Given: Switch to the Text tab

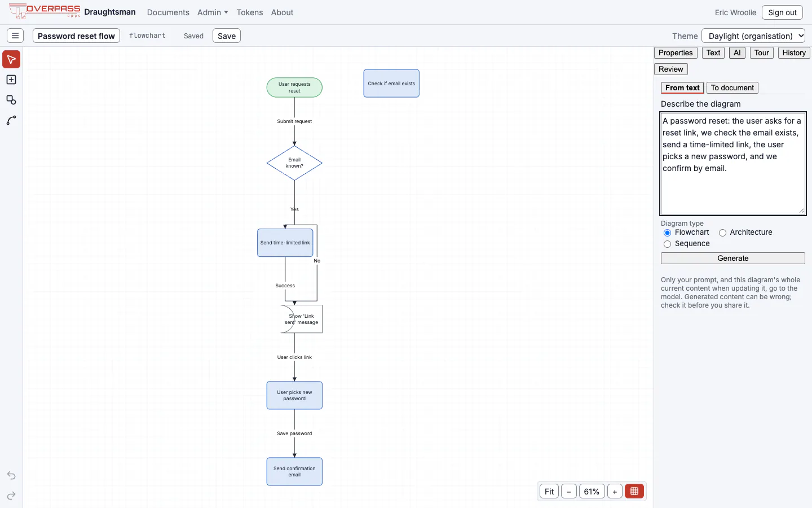Looking at the screenshot, I should (713, 52).
